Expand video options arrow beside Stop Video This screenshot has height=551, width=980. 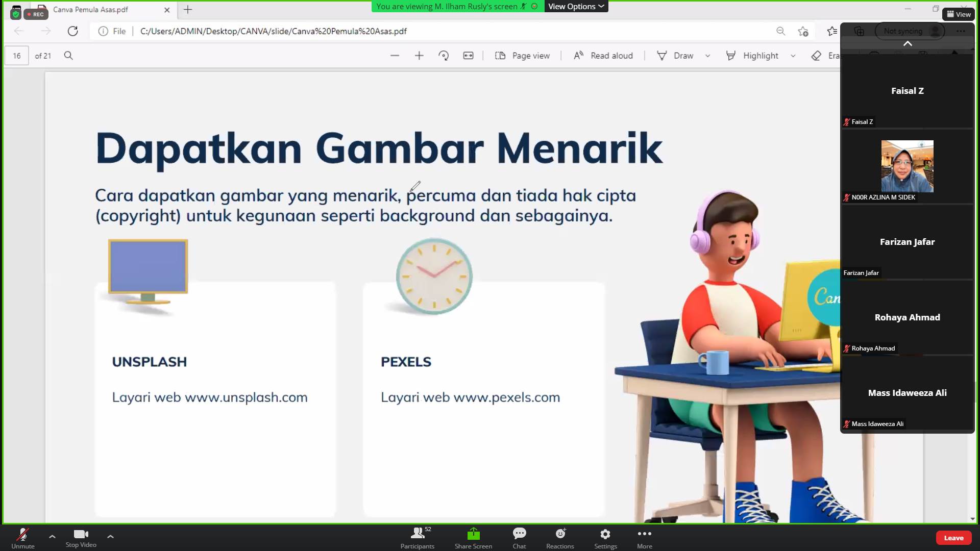110,536
